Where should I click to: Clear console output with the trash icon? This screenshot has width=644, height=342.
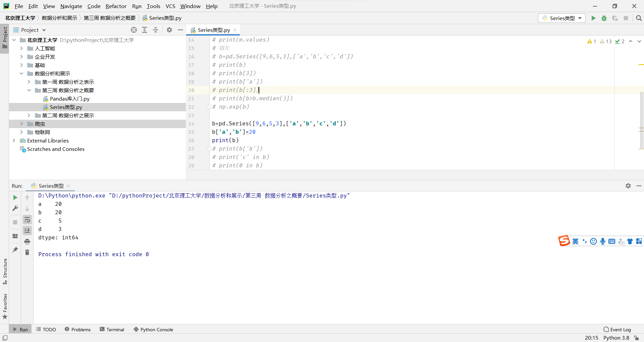click(x=27, y=252)
